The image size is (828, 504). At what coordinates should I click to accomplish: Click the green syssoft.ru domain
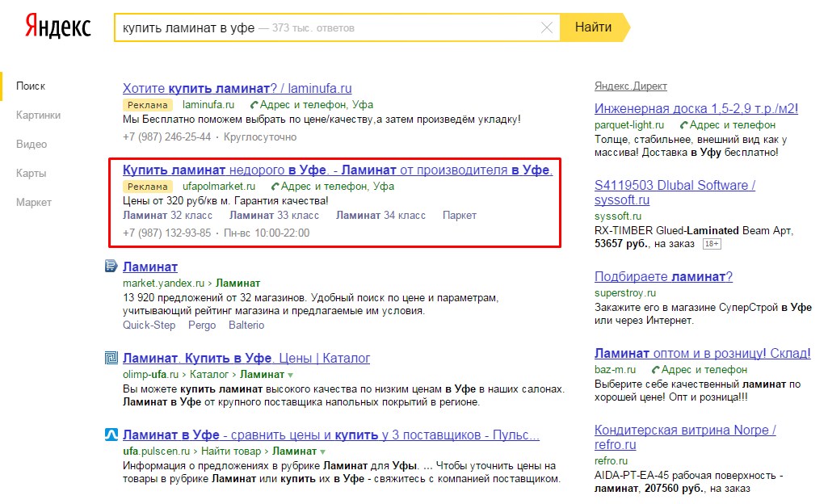[618, 216]
